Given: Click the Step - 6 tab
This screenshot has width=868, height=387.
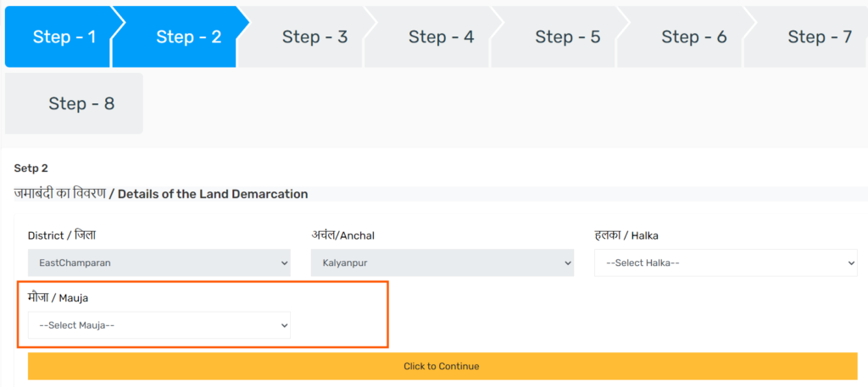Looking at the screenshot, I should tap(693, 36).
